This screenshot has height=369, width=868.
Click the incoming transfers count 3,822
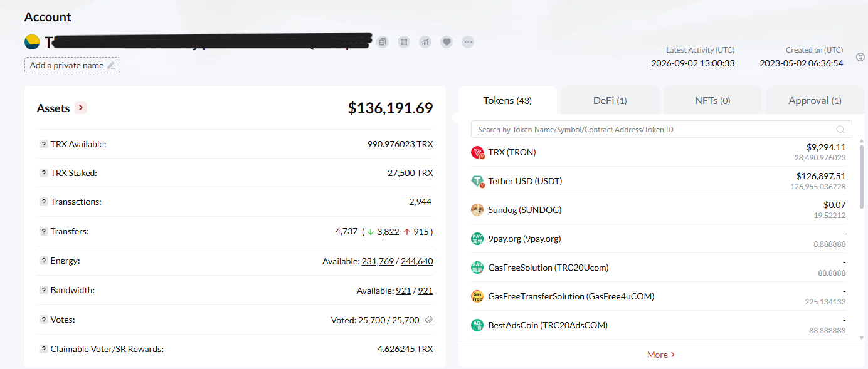[388, 232]
